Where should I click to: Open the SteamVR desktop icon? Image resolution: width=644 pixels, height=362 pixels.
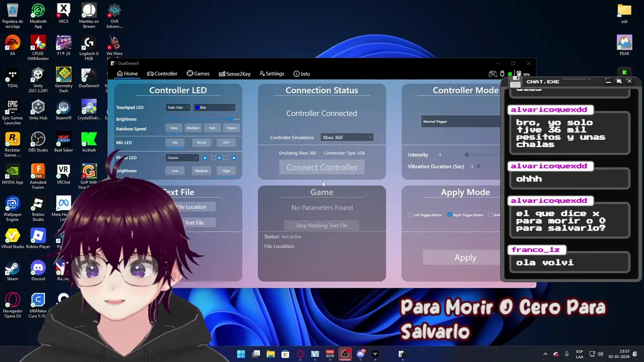coord(63,110)
